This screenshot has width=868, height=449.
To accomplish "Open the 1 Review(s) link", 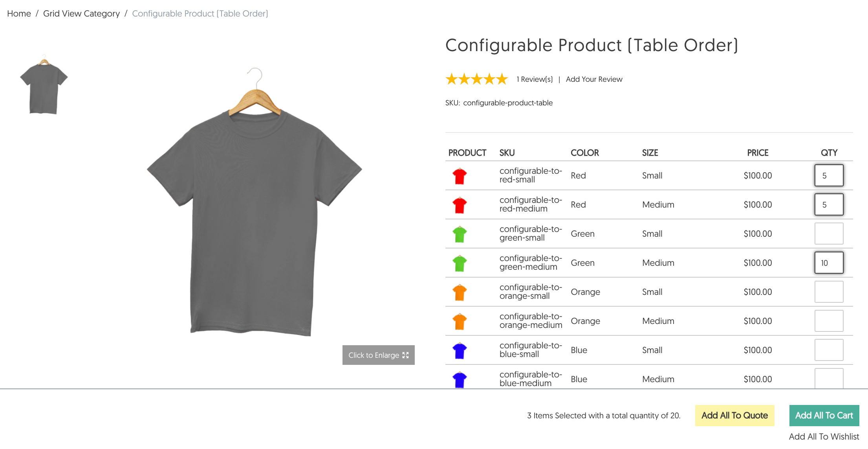I will (x=534, y=79).
